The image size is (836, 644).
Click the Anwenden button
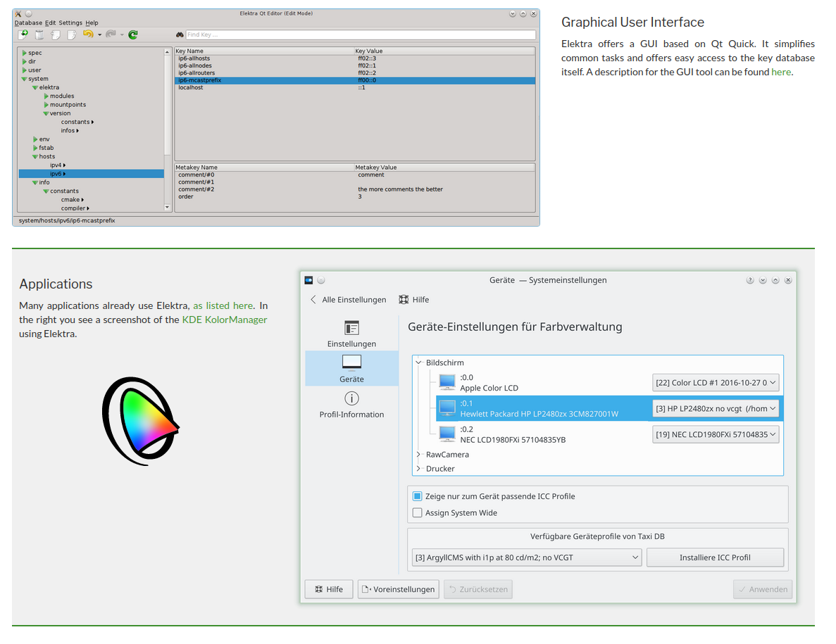[x=763, y=589]
